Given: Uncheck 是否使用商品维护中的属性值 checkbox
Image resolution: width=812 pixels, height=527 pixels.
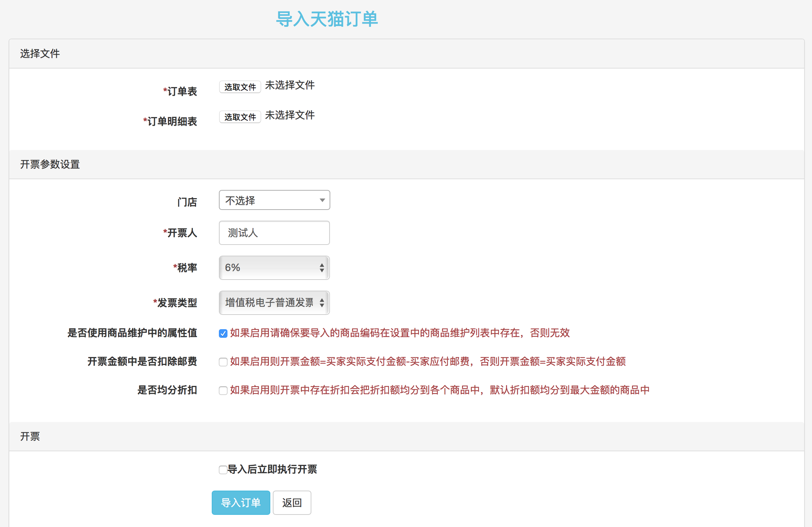Looking at the screenshot, I should point(223,333).
